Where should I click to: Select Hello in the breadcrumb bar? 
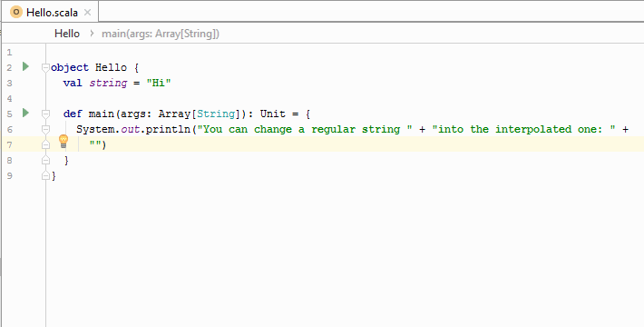67,34
